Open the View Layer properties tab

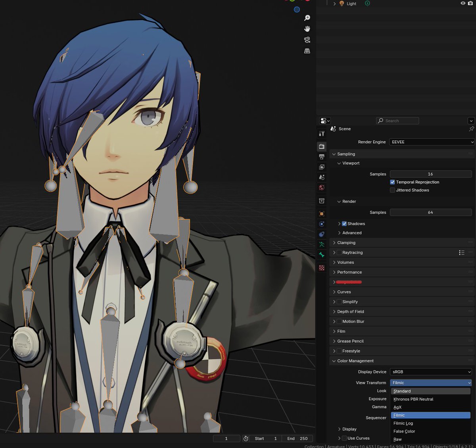pyautogui.click(x=322, y=167)
